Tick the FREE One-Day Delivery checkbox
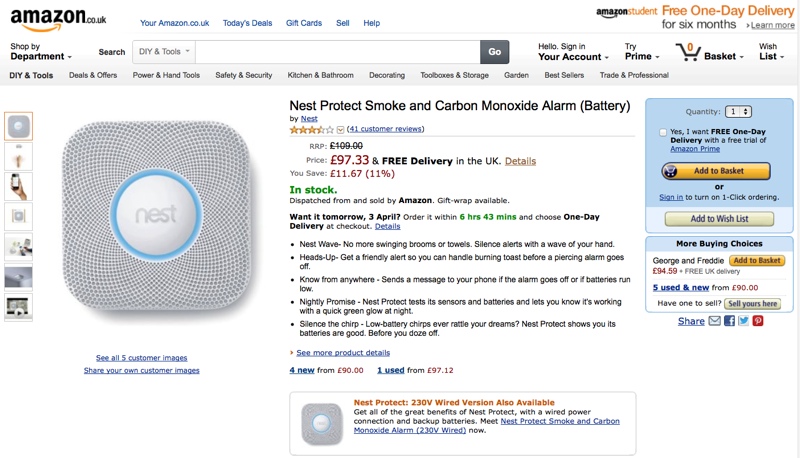Viewport: 800px width, 458px height. [663, 132]
